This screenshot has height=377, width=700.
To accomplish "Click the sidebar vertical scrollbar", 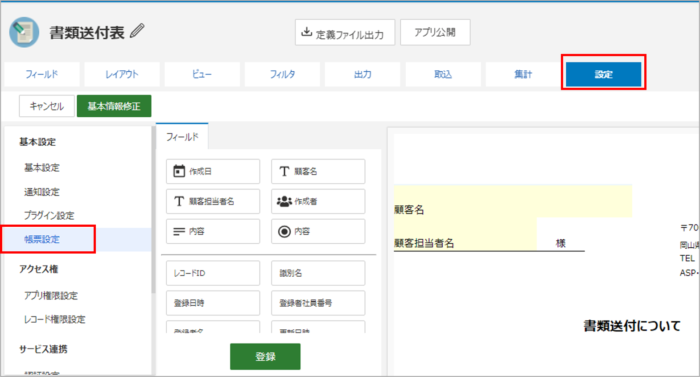I will (153, 210).
